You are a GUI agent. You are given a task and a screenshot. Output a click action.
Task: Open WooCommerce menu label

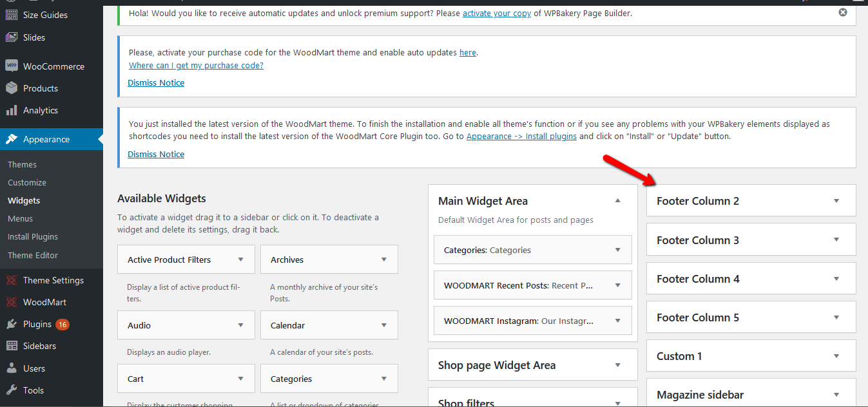53,66
